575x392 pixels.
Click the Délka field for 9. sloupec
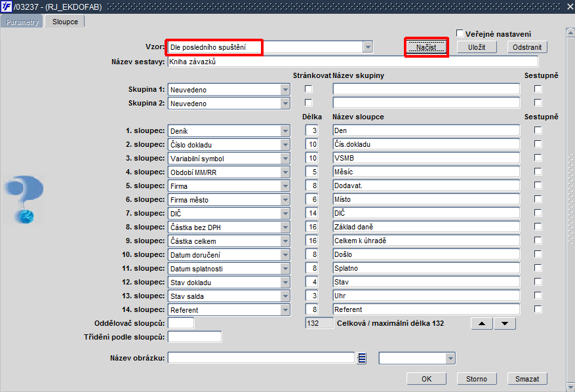click(x=311, y=241)
